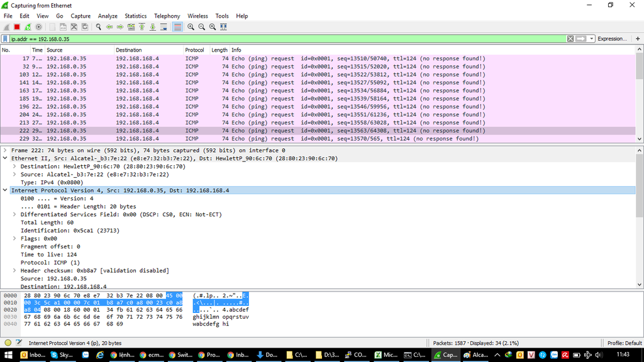Click the colorize packet list icon

coord(177,27)
